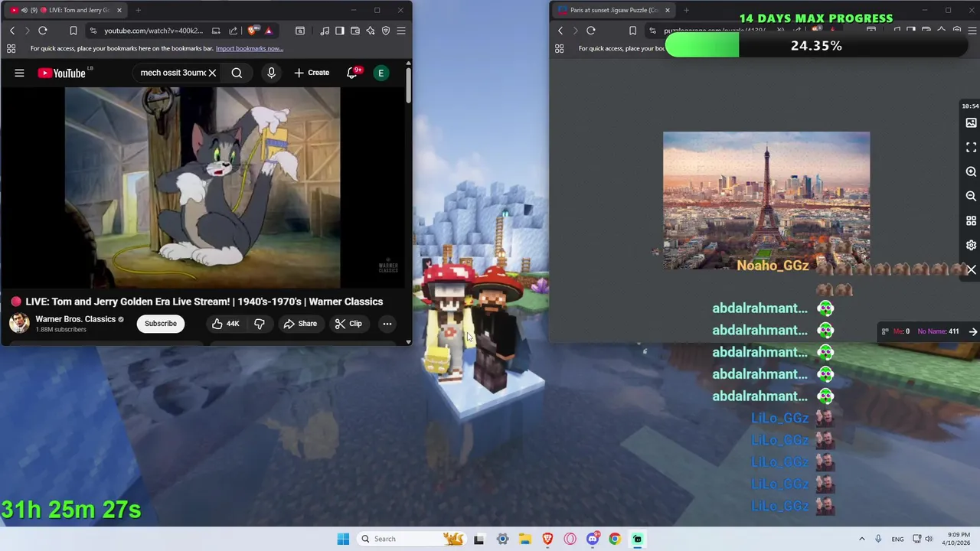
Task: Open the Brave wallet icon
Action: pos(355,31)
